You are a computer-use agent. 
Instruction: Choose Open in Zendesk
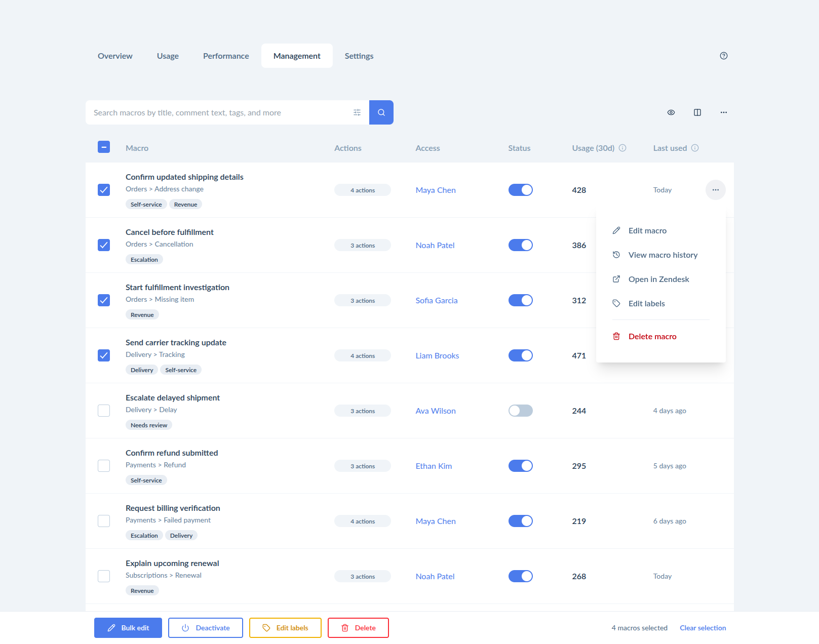(x=661, y=279)
